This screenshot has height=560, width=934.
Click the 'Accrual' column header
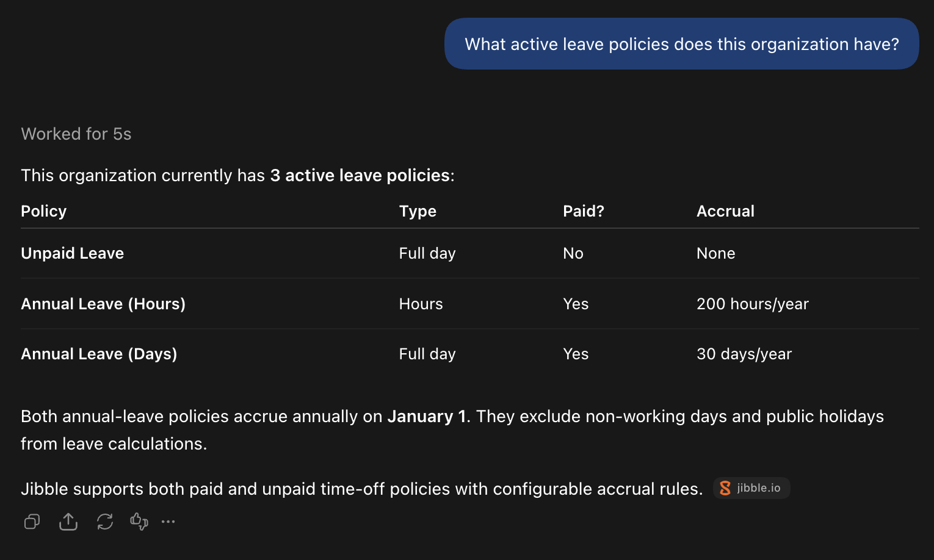tap(725, 211)
